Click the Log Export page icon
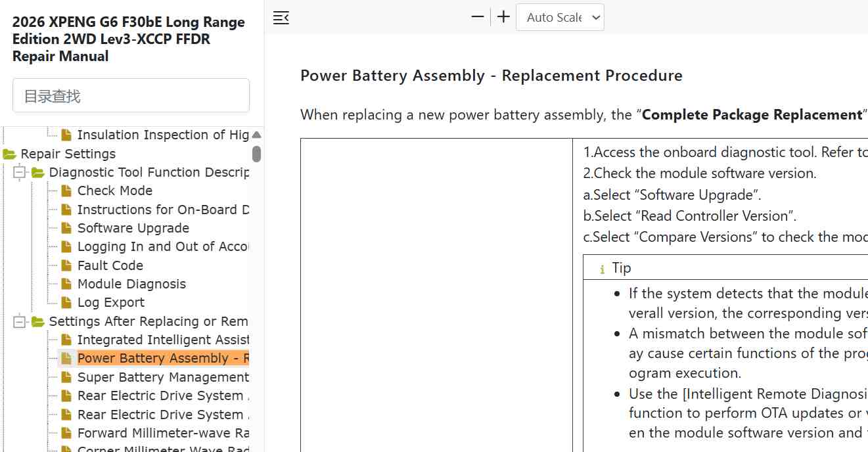Viewport: 868px width, 452px height. 66,303
